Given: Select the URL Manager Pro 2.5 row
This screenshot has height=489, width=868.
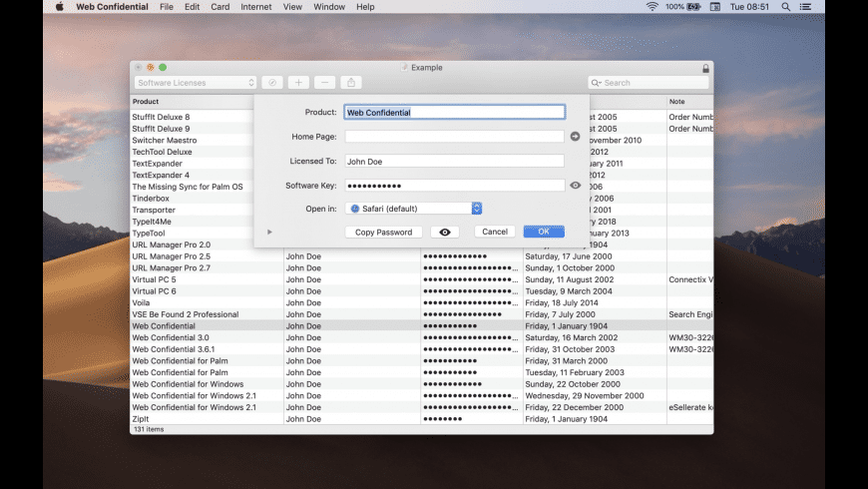Looking at the screenshot, I should 422,256.
